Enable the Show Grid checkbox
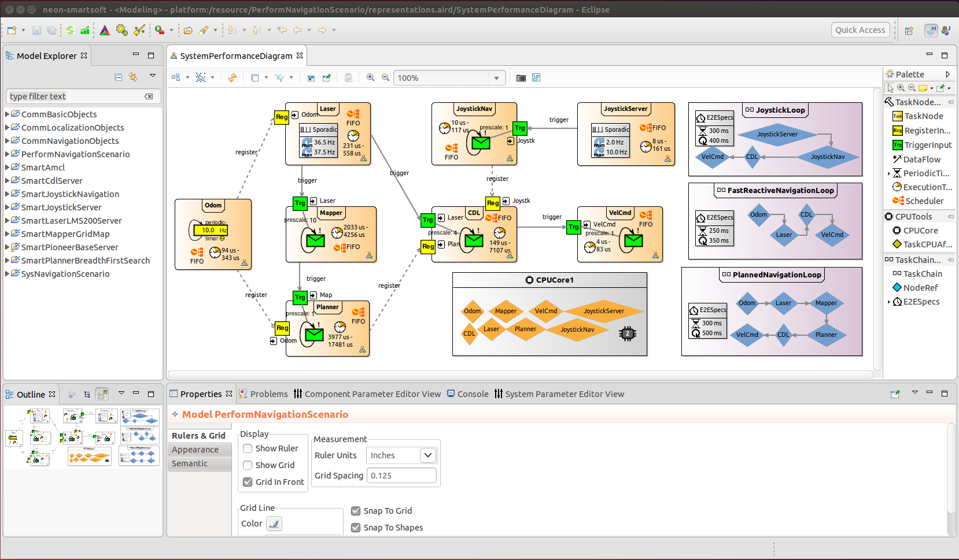The height and width of the screenshot is (560, 959). 248,465
